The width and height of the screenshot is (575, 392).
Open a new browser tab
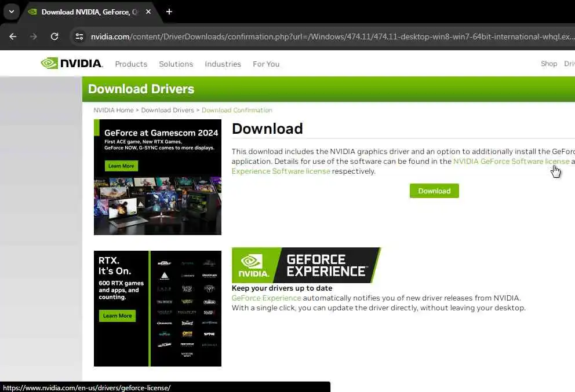[x=169, y=12]
